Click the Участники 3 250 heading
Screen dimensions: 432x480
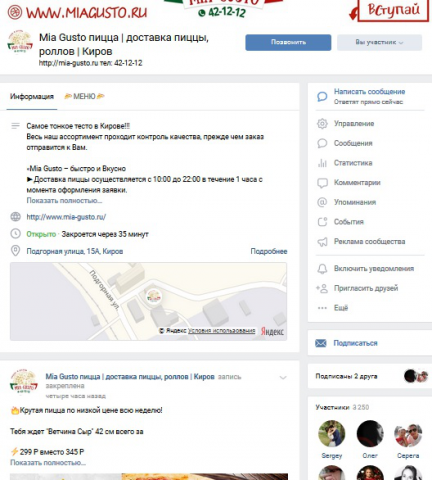tap(342, 407)
